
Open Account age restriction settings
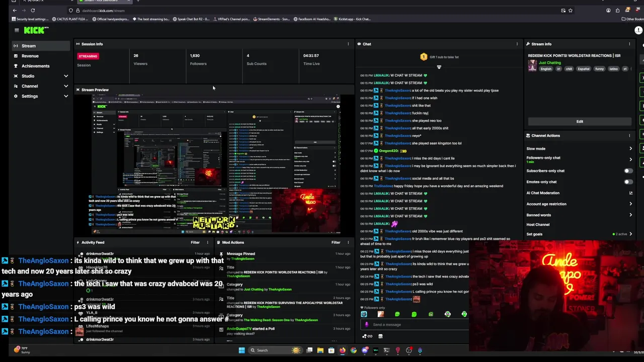pos(580,204)
